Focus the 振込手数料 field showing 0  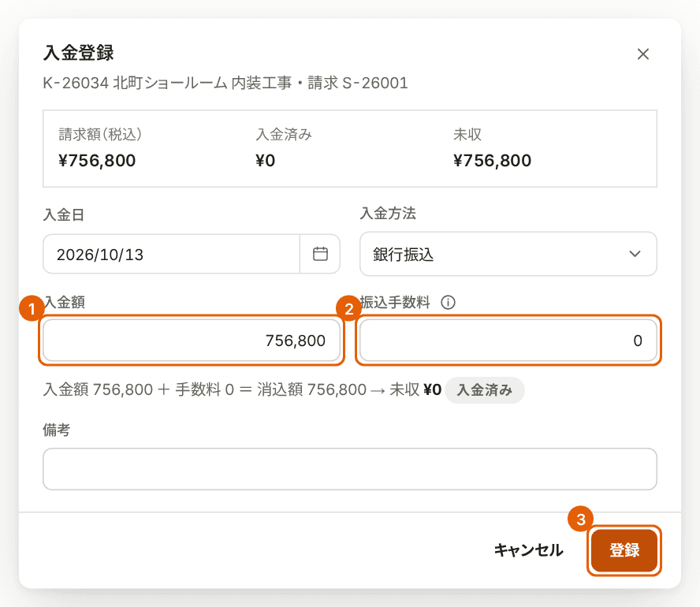(x=508, y=341)
